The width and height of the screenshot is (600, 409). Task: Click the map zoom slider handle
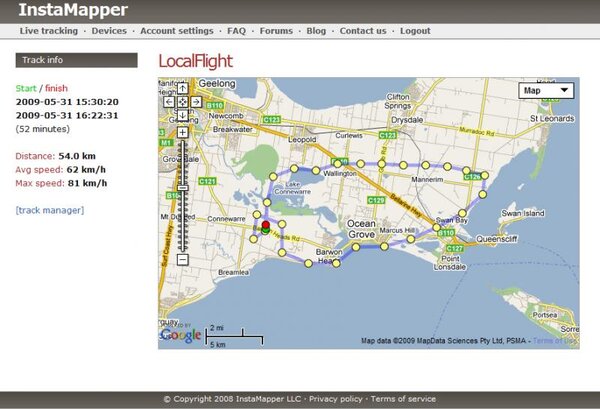(x=182, y=189)
